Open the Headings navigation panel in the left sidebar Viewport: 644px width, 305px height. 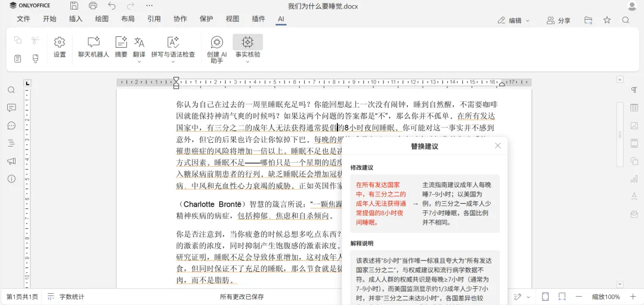tap(11, 143)
